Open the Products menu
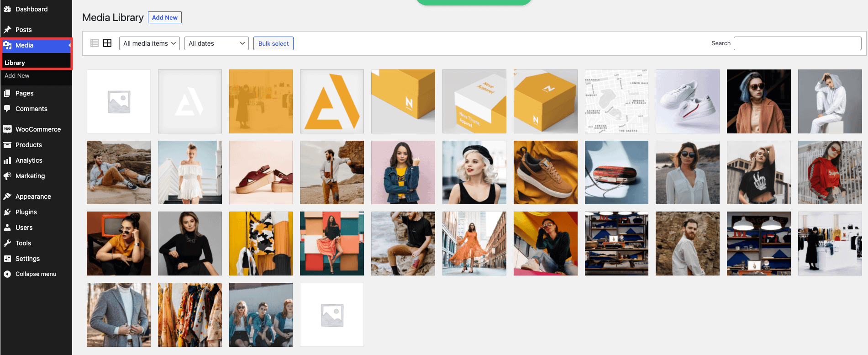The image size is (868, 355). [x=28, y=145]
